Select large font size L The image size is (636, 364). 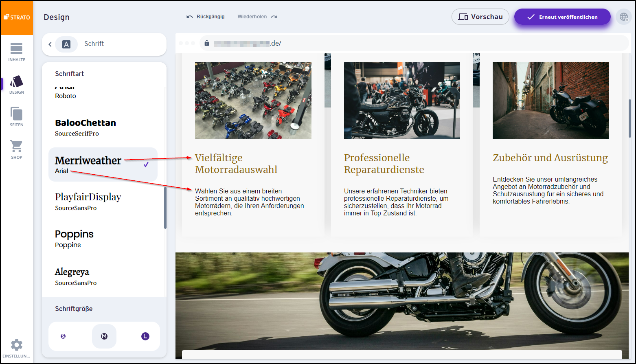tap(145, 336)
